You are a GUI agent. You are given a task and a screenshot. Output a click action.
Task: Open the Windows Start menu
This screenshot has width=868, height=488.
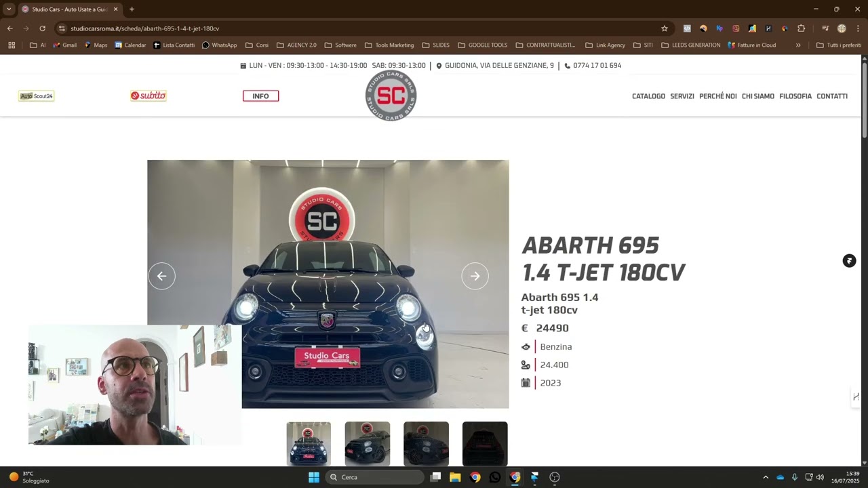pos(314,477)
